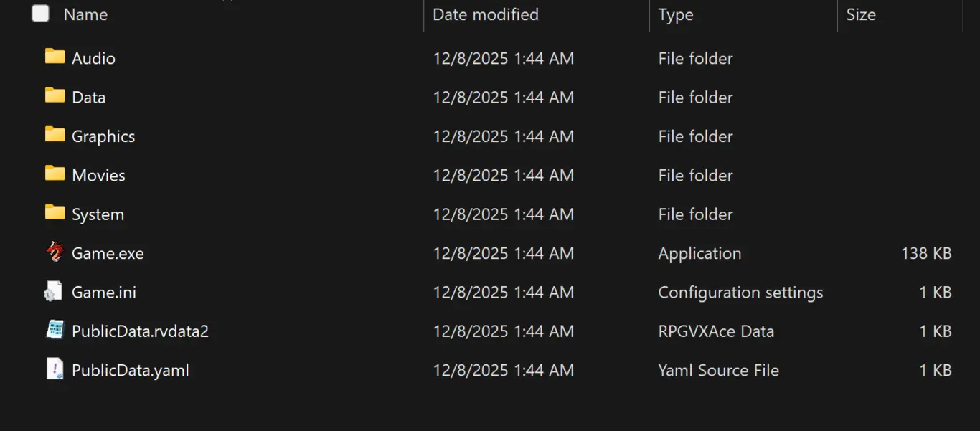980x431 pixels.
Task: Select the Movies folder icon
Action: click(x=53, y=174)
